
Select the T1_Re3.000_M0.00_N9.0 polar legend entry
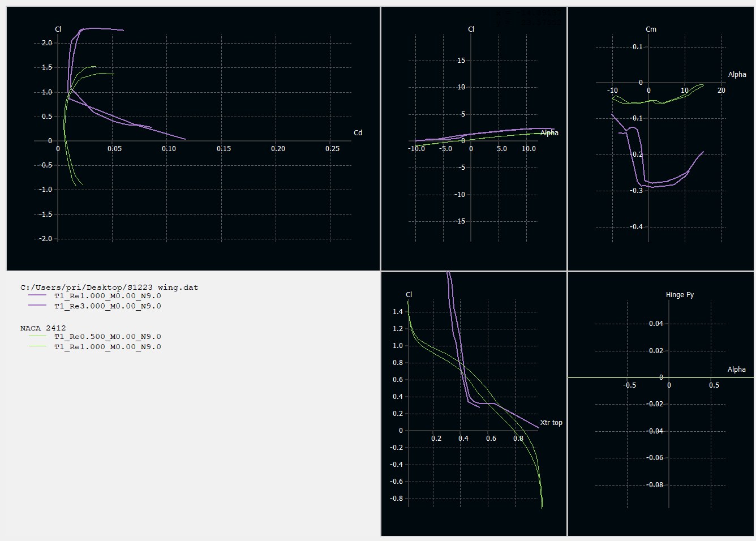tap(108, 306)
